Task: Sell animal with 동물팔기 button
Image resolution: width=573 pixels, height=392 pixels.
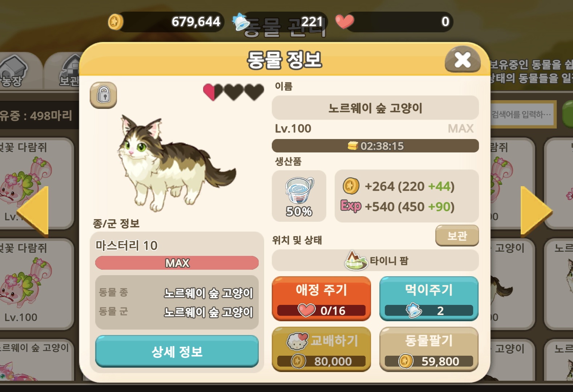Action: coord(429,349)
